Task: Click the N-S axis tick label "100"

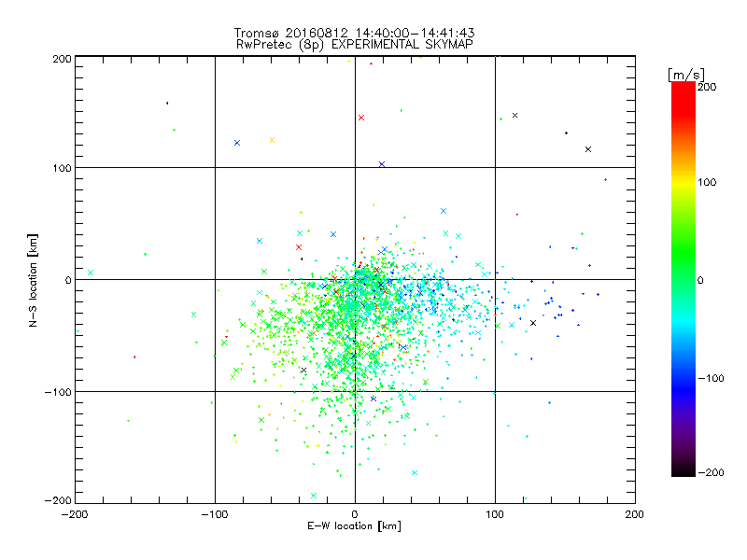Action: click(62, 168)
